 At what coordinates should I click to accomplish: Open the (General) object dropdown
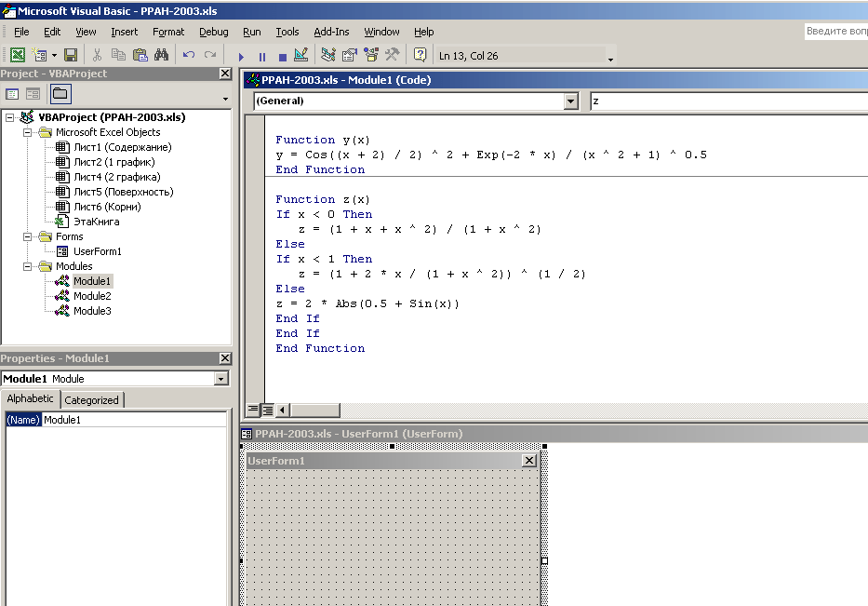tap(570, 101)
